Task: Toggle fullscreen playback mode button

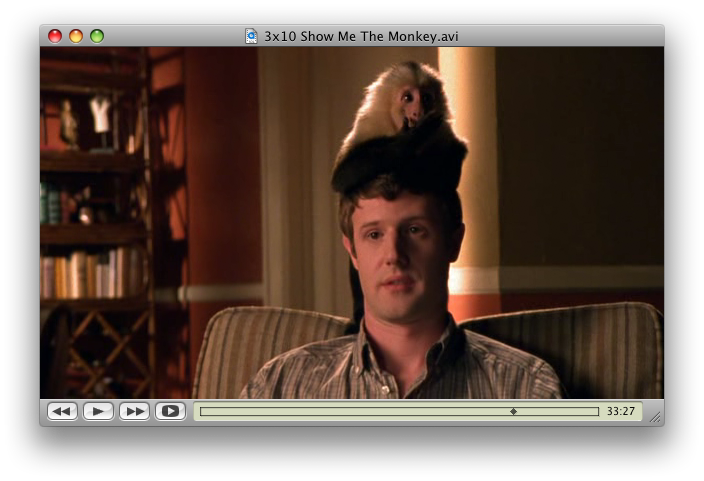Action: click(170, 411)
